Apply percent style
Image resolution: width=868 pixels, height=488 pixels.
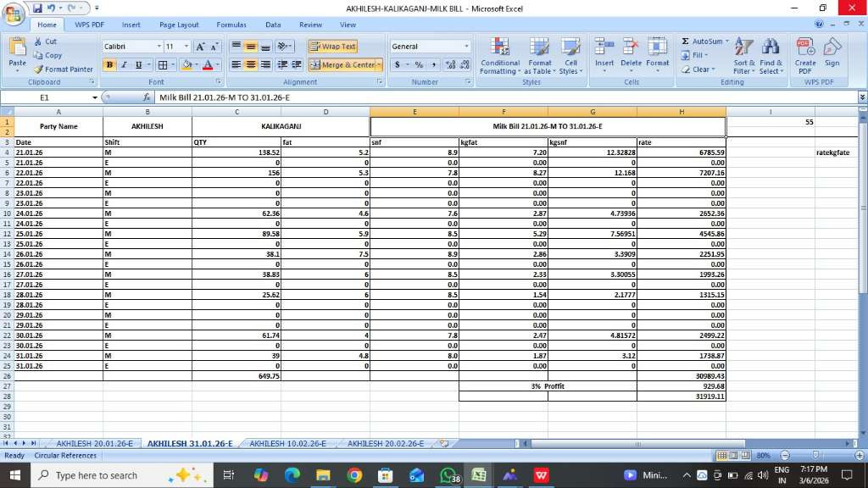click(419, 64)
